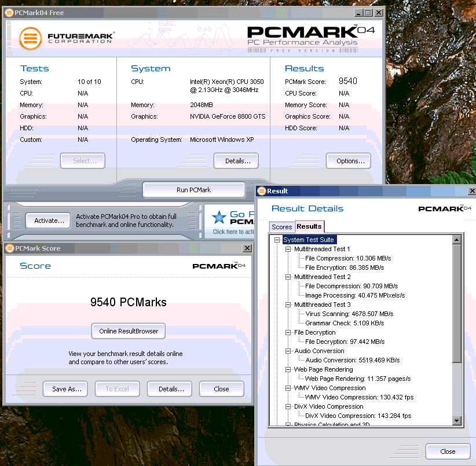
Task: Collapse the Multithreaded Test 1 node
Action: coord(288,249)
